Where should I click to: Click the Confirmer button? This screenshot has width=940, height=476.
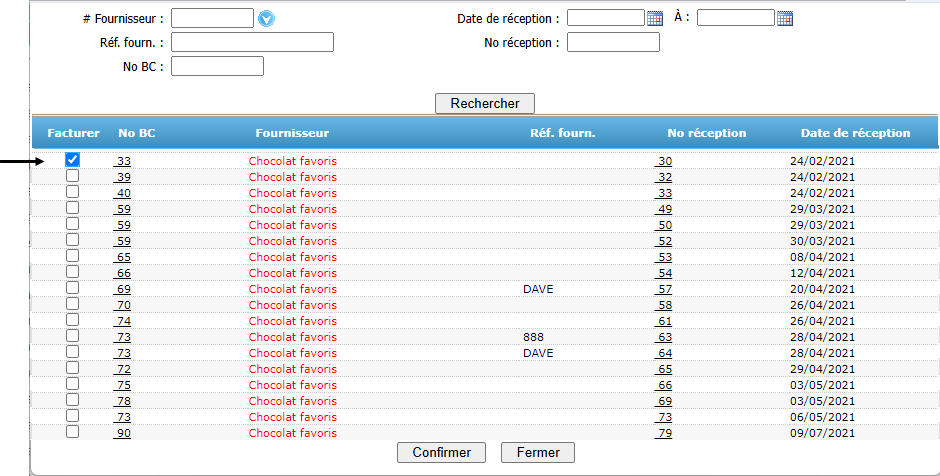441,453
